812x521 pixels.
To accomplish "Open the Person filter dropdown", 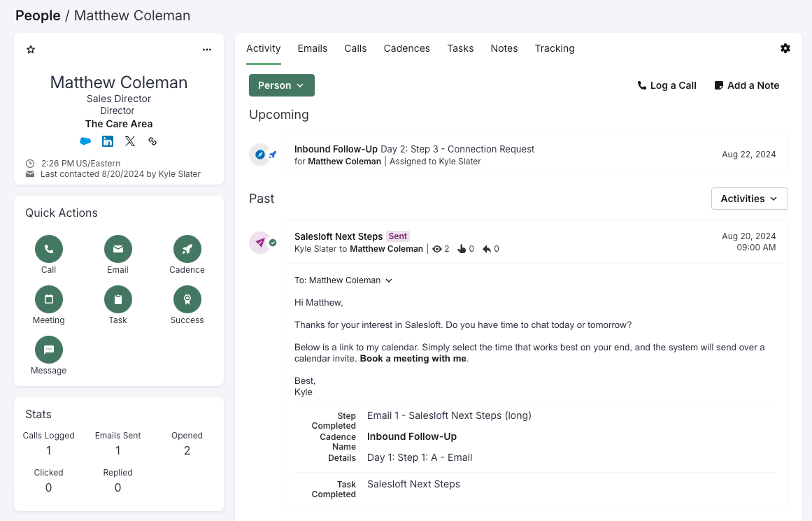I will point(282,85).
